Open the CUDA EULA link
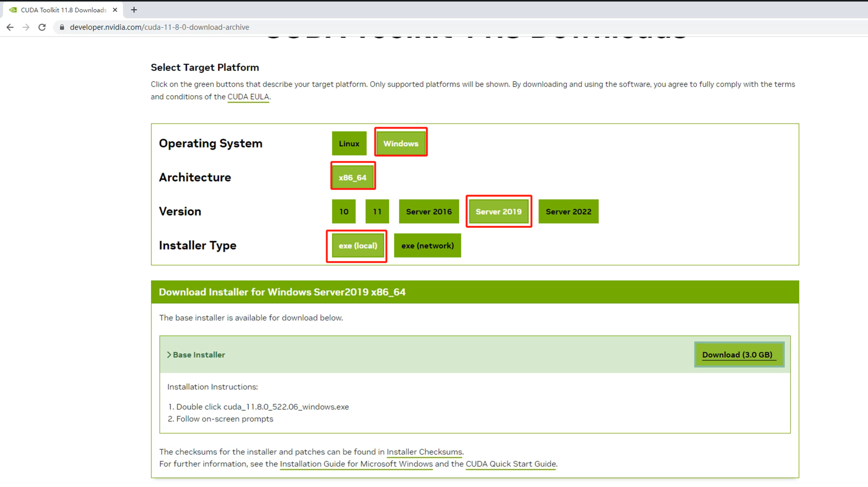 coord(248,97)
